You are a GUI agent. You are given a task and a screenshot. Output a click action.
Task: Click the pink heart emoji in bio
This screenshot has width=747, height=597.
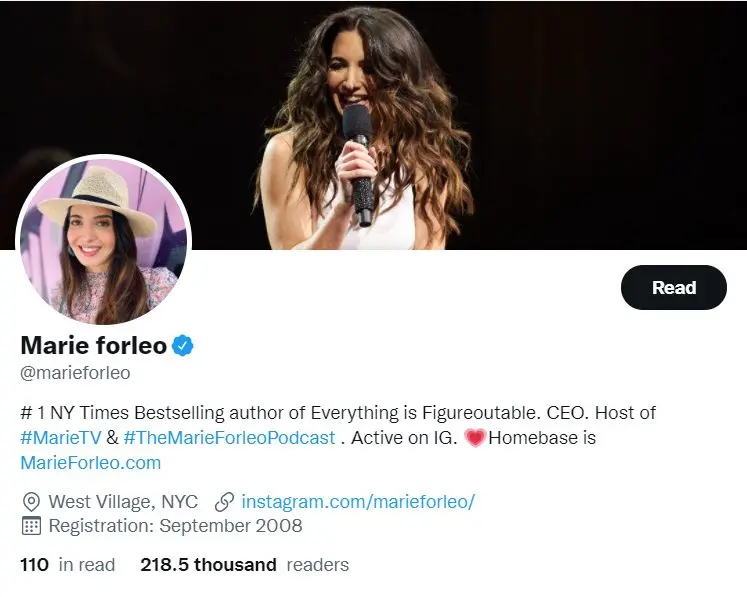point(475,438)
